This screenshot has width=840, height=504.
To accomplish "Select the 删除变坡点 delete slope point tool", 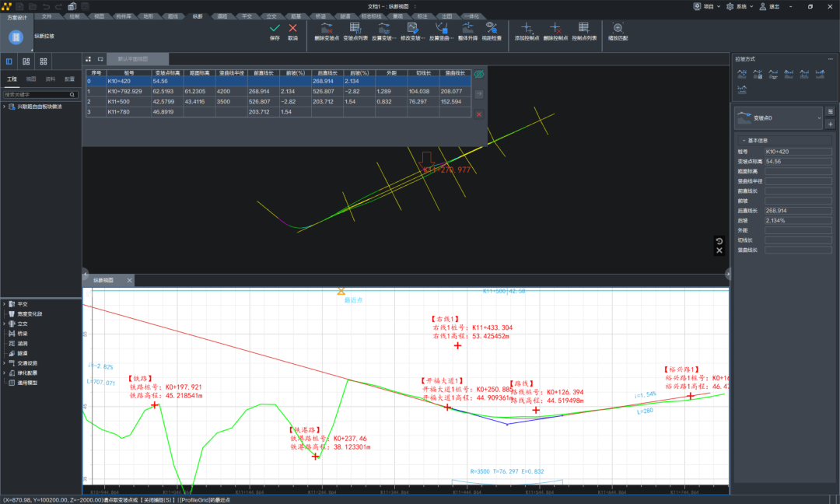I will [x=326, y=31].
